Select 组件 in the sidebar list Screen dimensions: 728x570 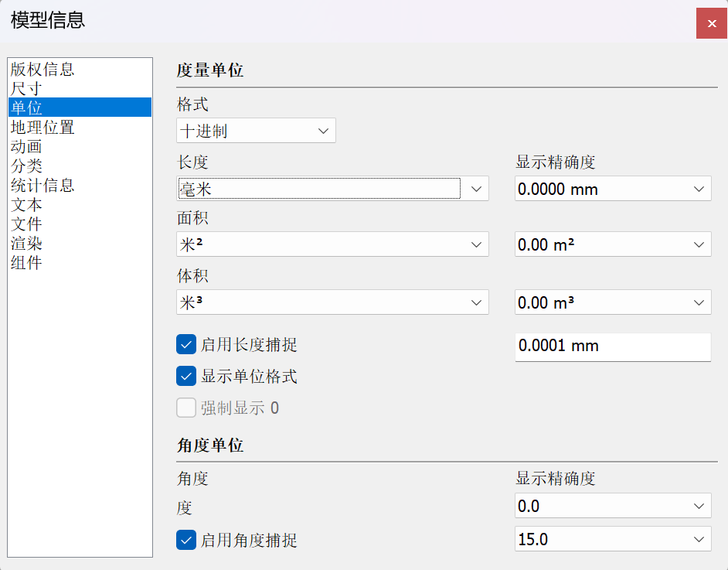click(x=26, y=263)
